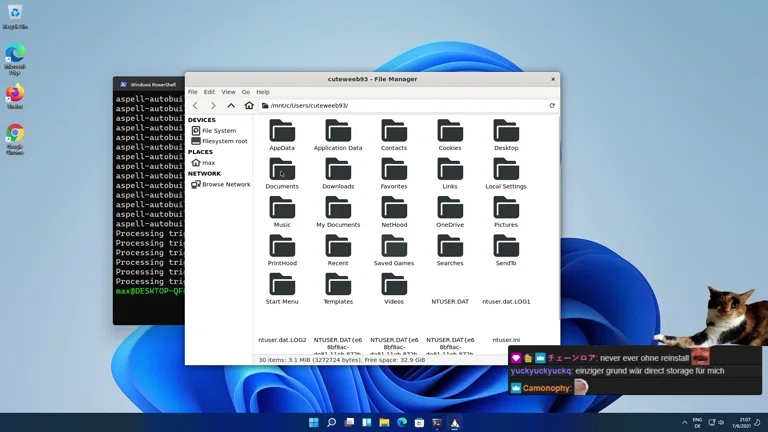Viewport: 768px width, 432px height.
Task: Open the Cookies folder
Action: coord(450,135)
